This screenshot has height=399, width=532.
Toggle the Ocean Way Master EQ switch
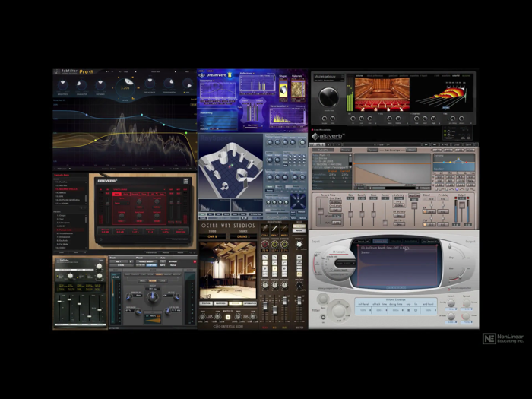228,317
